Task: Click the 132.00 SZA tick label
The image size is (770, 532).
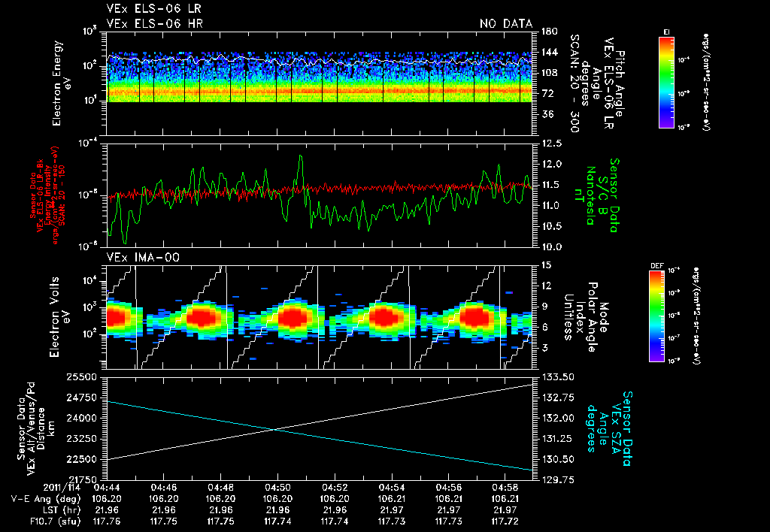Action: click(x=559, y=418)
